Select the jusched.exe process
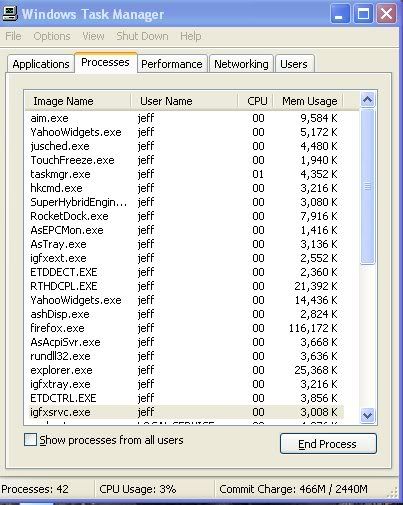The image size is (403, 505). (x=185, y=146)
